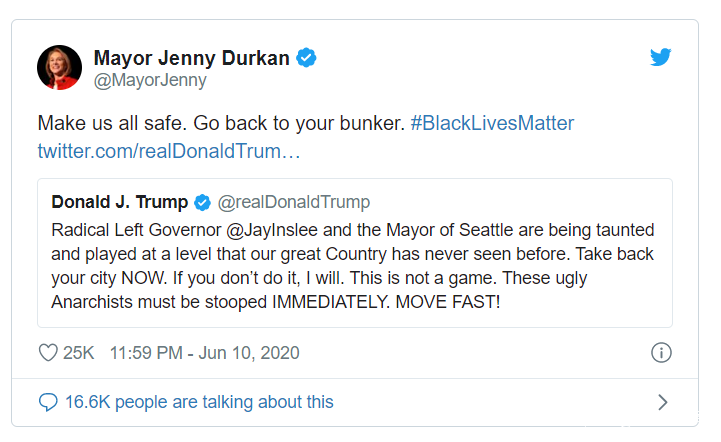This screenshot has width=721, height=442.
Task: Expand the conversation with right chevron
Action: pyautogui.click(x=661, y=402)
